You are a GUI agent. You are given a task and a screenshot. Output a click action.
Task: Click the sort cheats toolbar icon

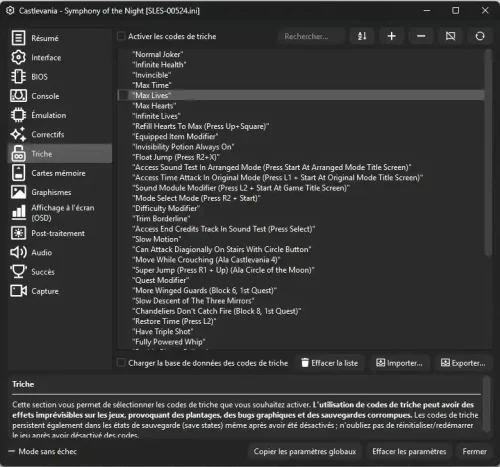coord(362,36)
